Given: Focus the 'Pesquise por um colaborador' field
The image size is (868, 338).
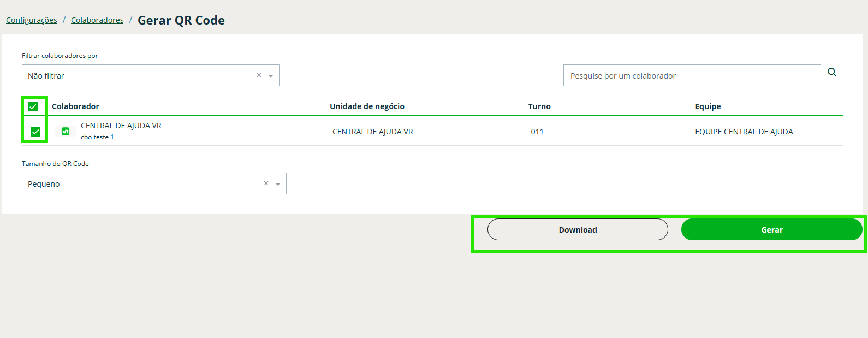Looking at the screenshot, I should (691, 76).
